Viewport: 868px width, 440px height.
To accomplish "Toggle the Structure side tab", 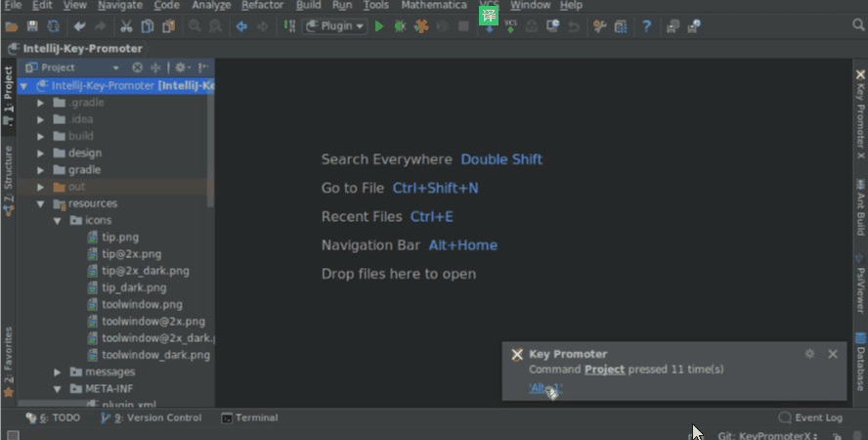I will [8, 180].
